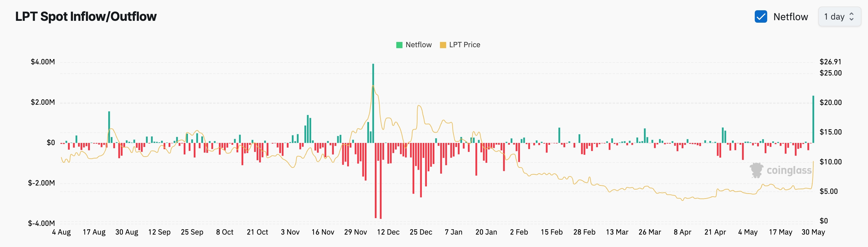This screenshot has width=868, height=247.
Task: Click the coinglass watermark text
Action: click(x=789, y=171)
